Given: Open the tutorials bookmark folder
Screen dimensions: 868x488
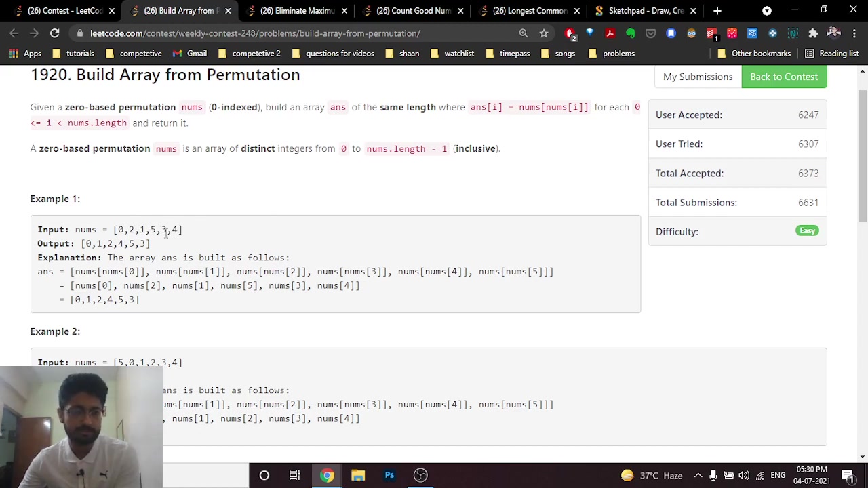Looking at the screenshot, I should click(x=73, y=53).
